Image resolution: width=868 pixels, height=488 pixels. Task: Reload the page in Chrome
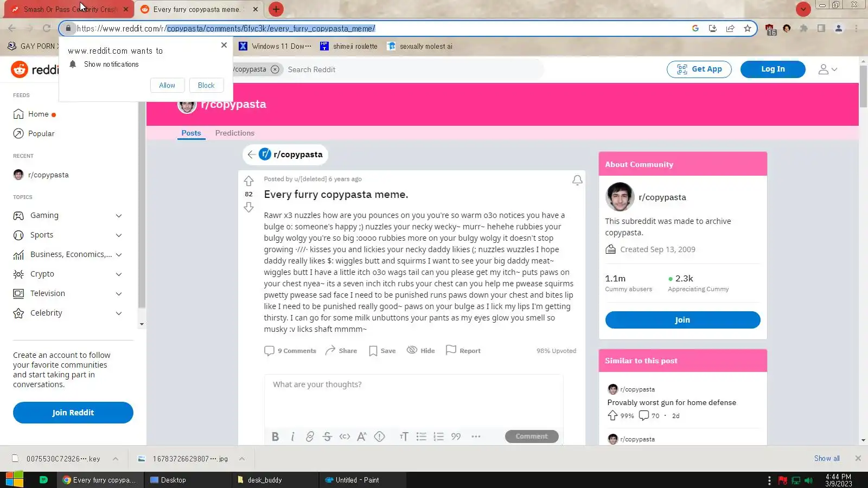(x=47, y=28)
